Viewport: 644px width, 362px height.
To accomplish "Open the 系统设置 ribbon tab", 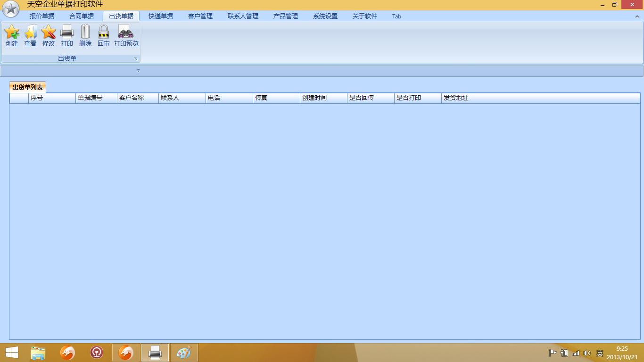I will [325, 16].
